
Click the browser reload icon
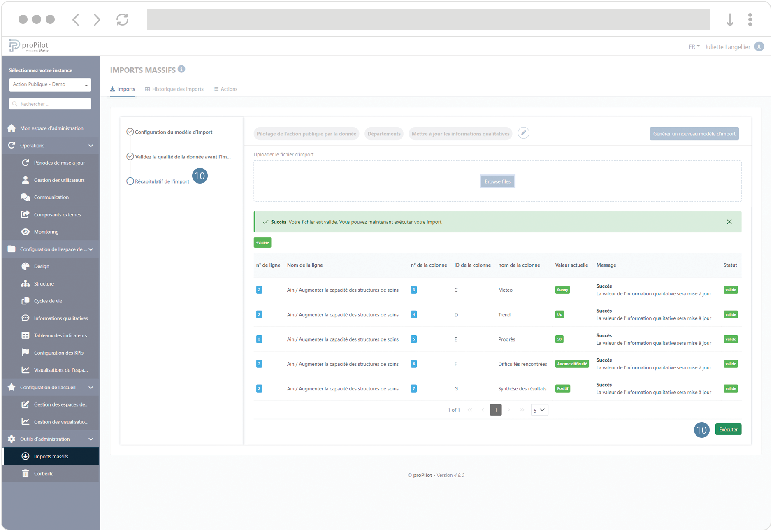(x=122, y=19)
